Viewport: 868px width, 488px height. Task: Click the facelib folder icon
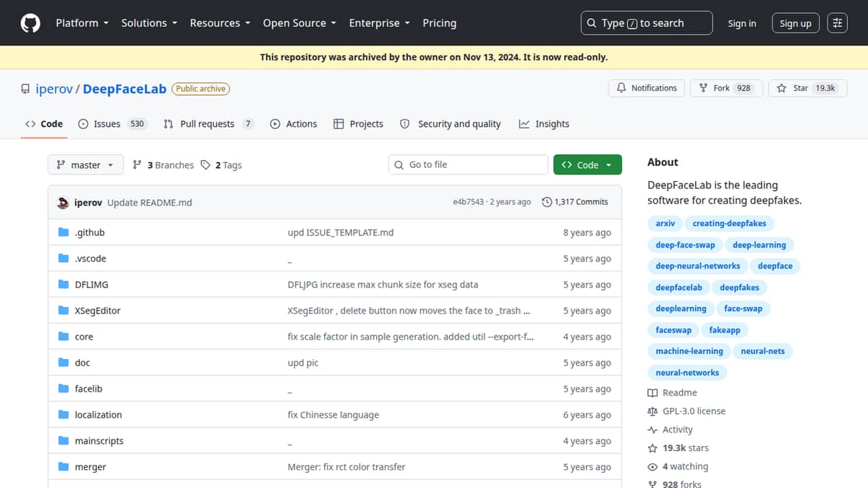(64, 389)
